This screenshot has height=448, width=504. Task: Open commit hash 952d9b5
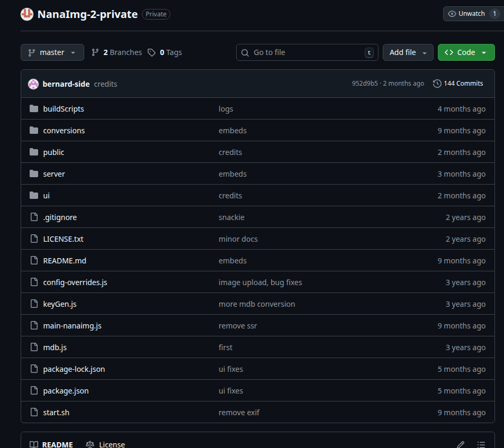point(365,84)
